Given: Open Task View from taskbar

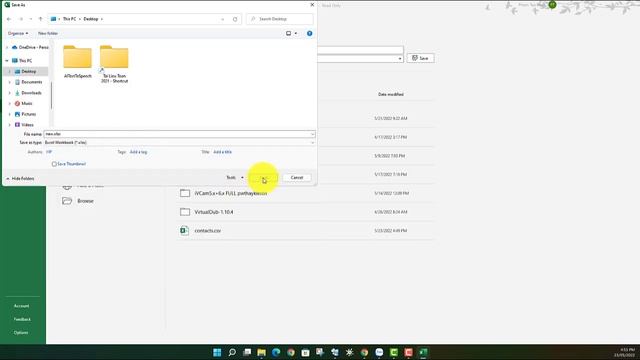Looking at the screenshot, I should click(x=247, y=352).
